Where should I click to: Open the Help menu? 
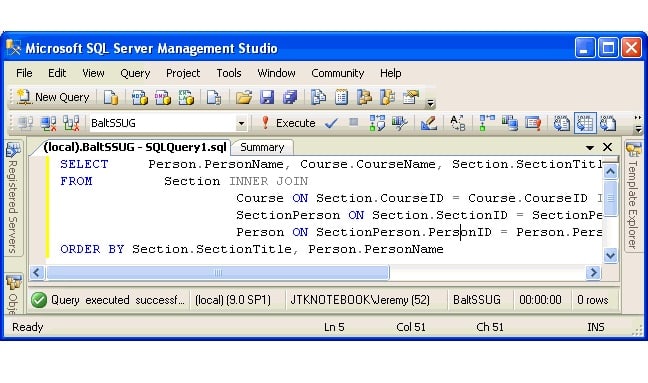tap(391, 73)
